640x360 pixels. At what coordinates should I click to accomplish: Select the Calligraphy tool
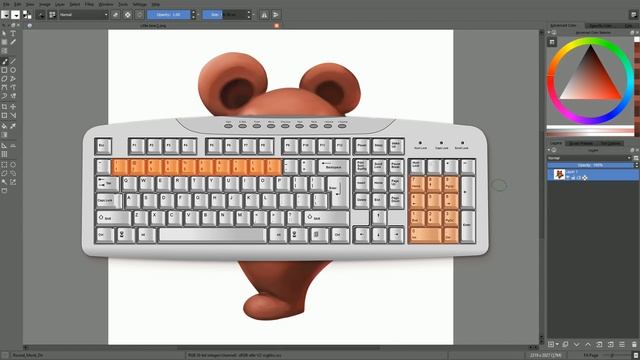[13, 42]
